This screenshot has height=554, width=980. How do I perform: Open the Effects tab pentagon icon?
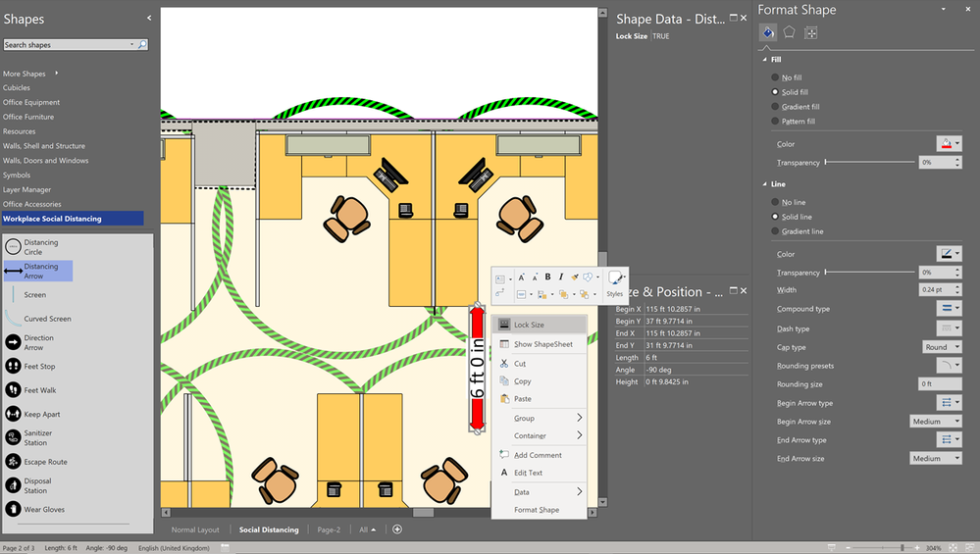(790, 32)
